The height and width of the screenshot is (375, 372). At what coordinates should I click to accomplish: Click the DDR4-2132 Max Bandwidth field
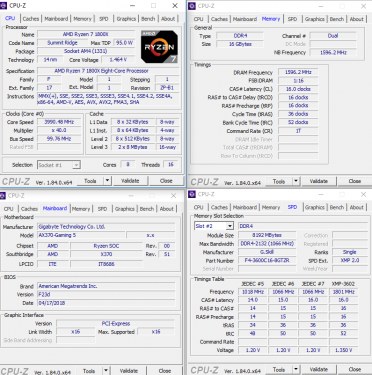(x=267, y=244)
